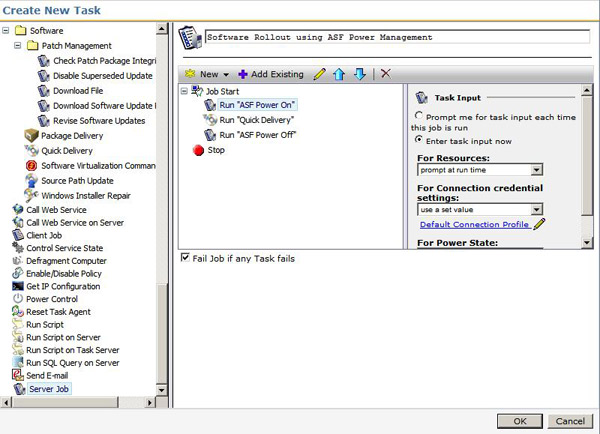Click the Send E-mail icon
The height and width of the screenshot is (434, 600).
pos(18,375)
